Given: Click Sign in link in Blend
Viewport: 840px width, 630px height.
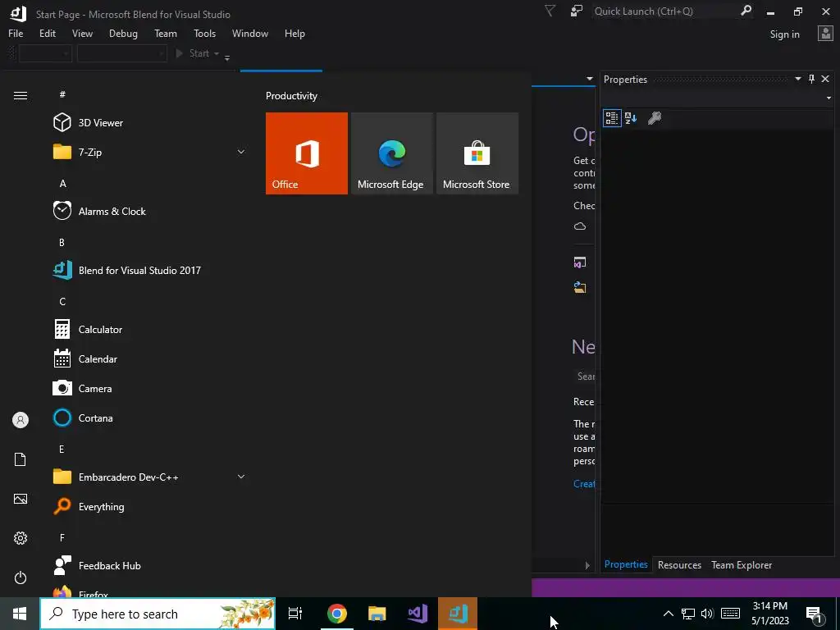Looking at the screenshot, I should (x=784, y=34).
